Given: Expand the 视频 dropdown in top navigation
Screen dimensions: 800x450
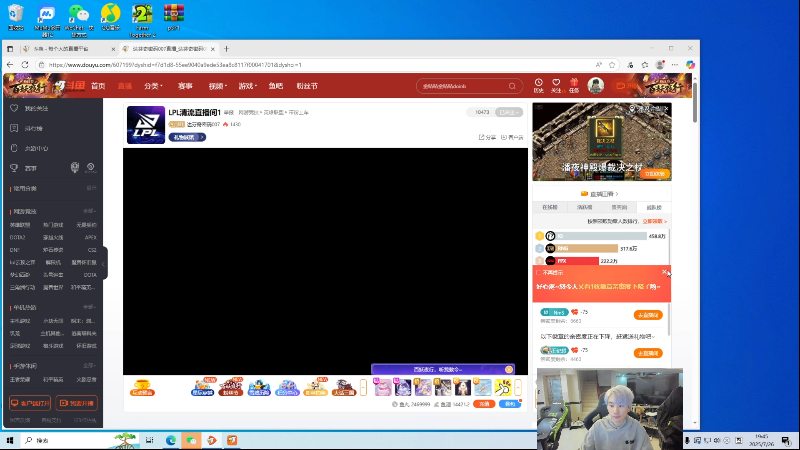Looking at the screenshot, I should coord(218,86).
